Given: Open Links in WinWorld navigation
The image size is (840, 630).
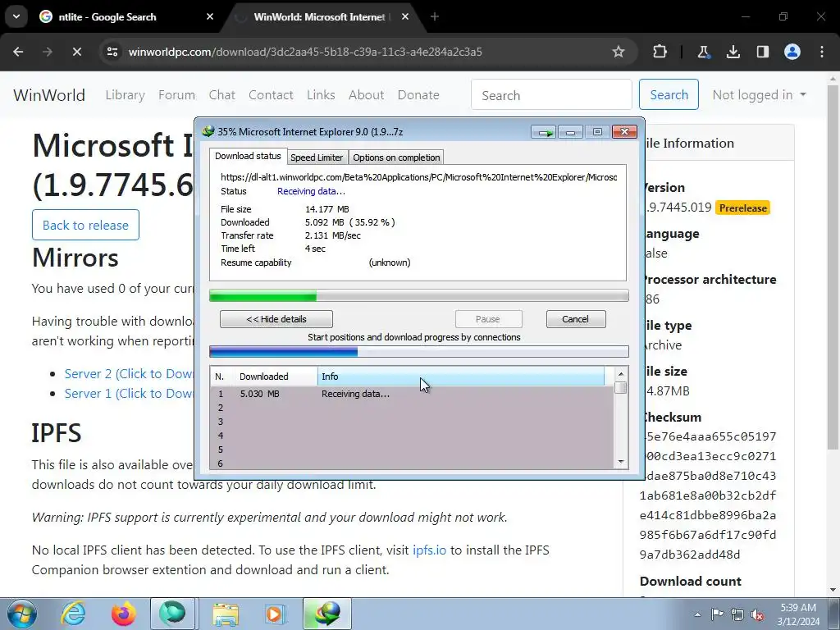Looking at the screenshot, I should click(x=321, y=95).
